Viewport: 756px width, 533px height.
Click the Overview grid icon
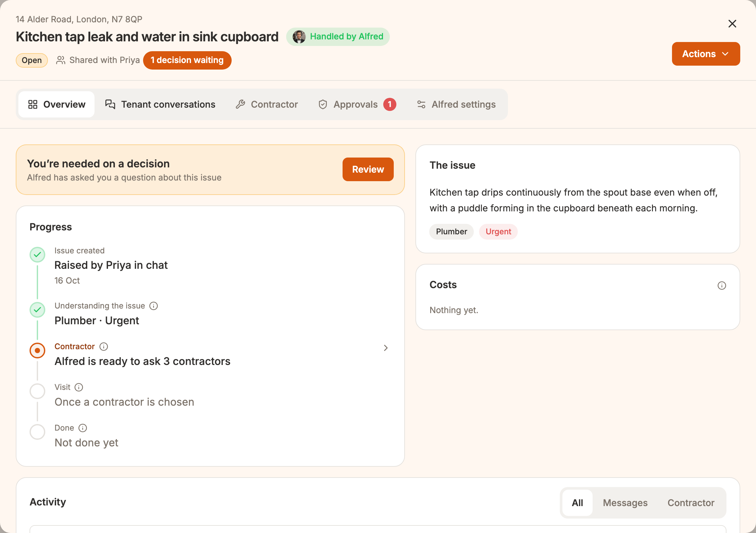(x=32, y=104)
